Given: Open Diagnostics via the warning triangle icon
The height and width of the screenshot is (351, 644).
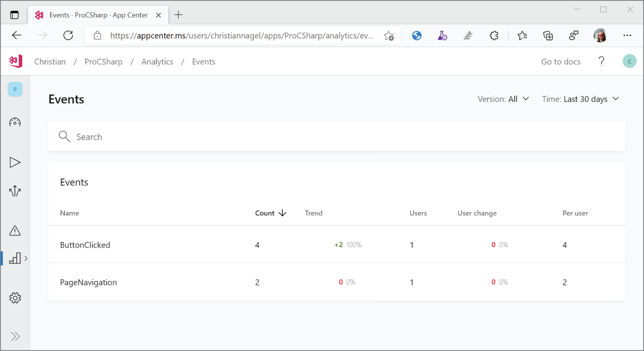Looking at the screenshot, I should point(15,231).
